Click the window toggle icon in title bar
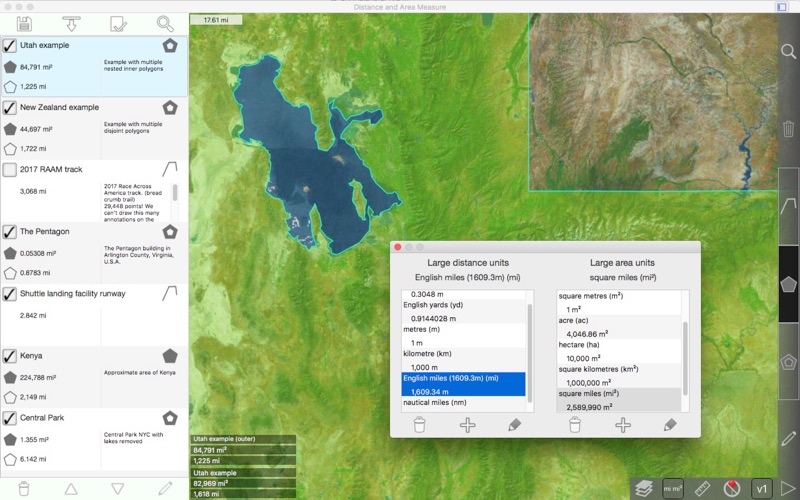Screen dimensions: 800x500 [x=782, y=7]
